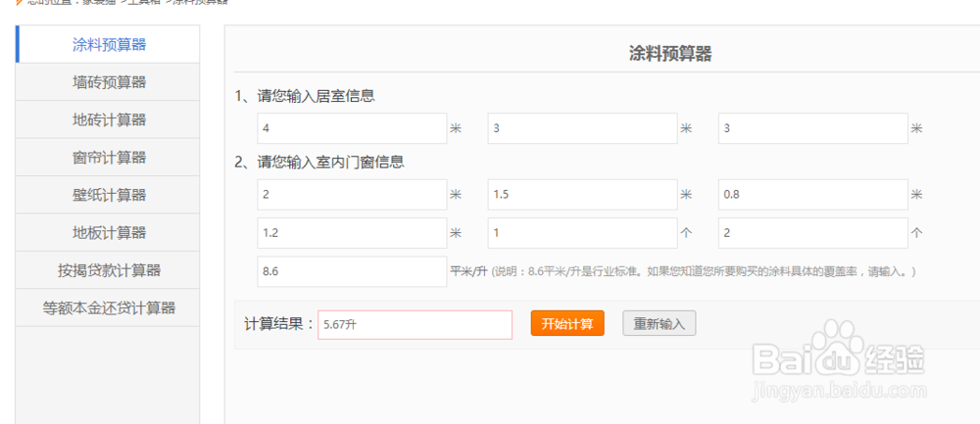Viewport: 980px width, 424px height.
Task: Focus the room field containing 4
Action: pos(352,128)
